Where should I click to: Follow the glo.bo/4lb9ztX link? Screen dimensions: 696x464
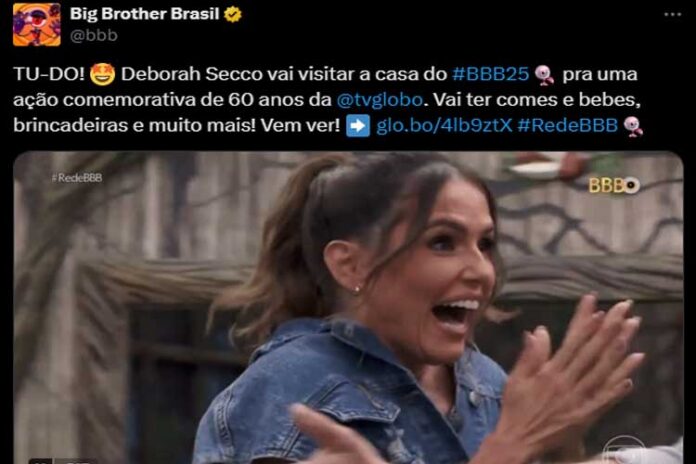[444, 126]
